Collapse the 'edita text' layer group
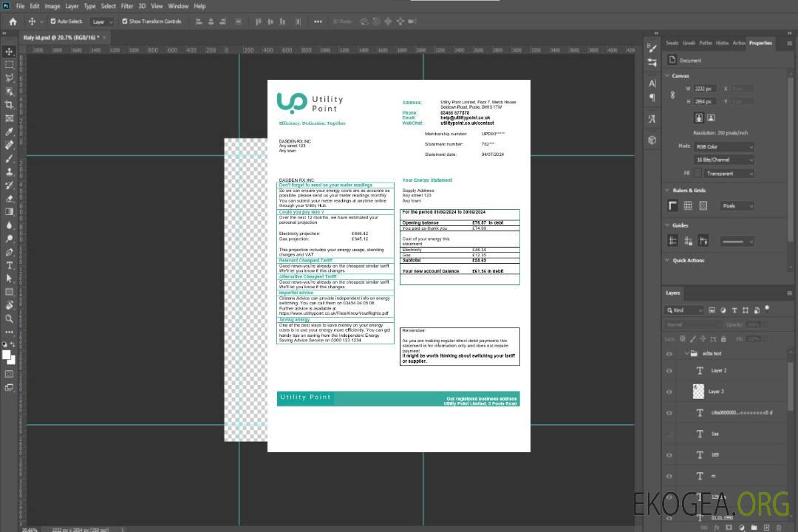The height and width of the screenshot is (532, 798). click(x=686, y=353)
